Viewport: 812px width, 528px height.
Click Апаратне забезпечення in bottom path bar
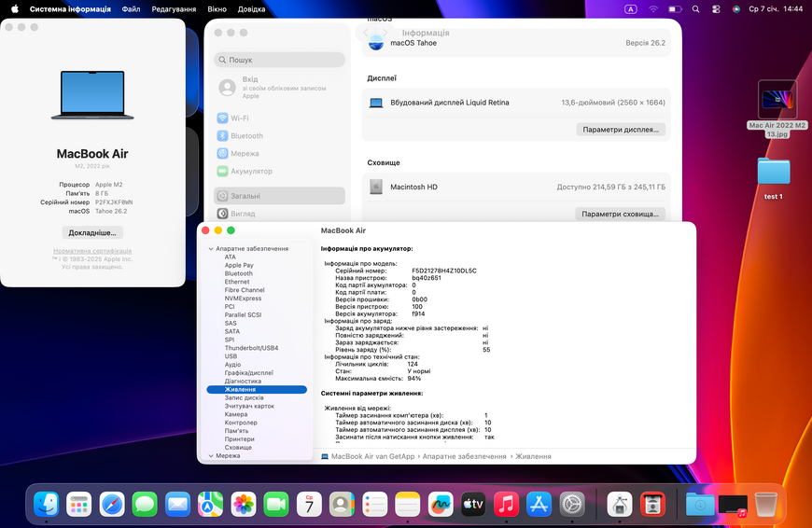coord(464,456)
